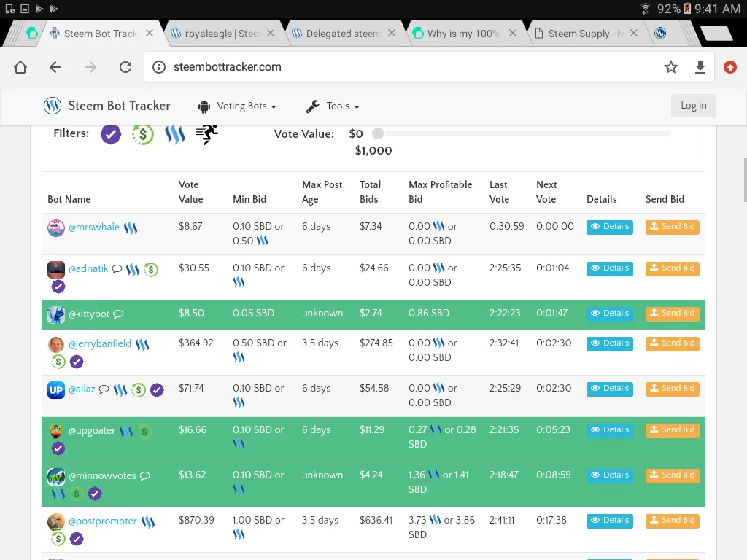747x560 pixels.
Task: Go forward in browser history
Action: (90, 67)
